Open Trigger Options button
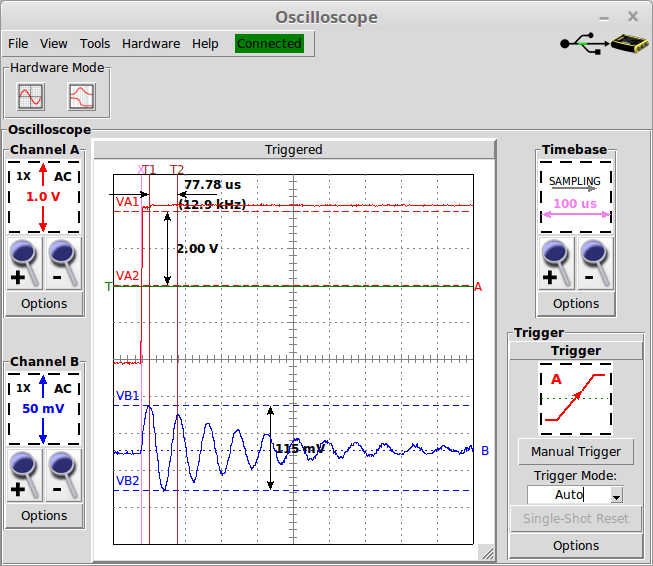Viewport: 653px width, 566px height. point(576,546)
